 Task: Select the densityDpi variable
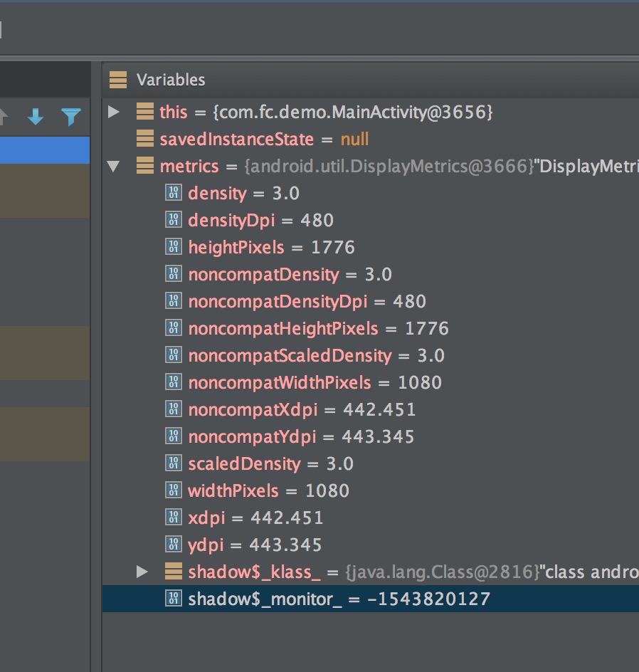tap(231, 219)
